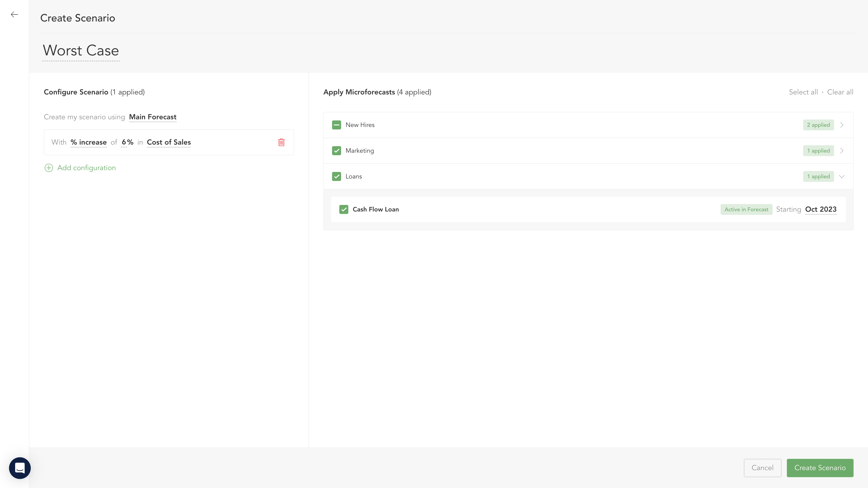Click the plus circle icon beside Add configuration
Screen dimensions: 868x488
(x=49, y=168)
